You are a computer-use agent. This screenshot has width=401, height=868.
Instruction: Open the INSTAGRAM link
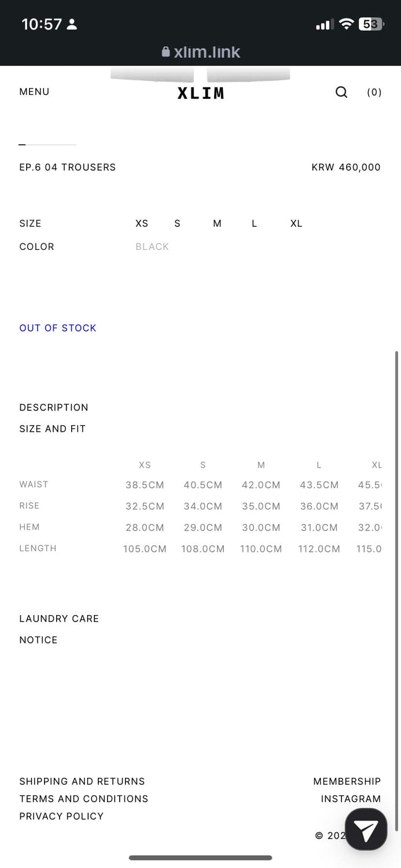(x=351, y=799)
